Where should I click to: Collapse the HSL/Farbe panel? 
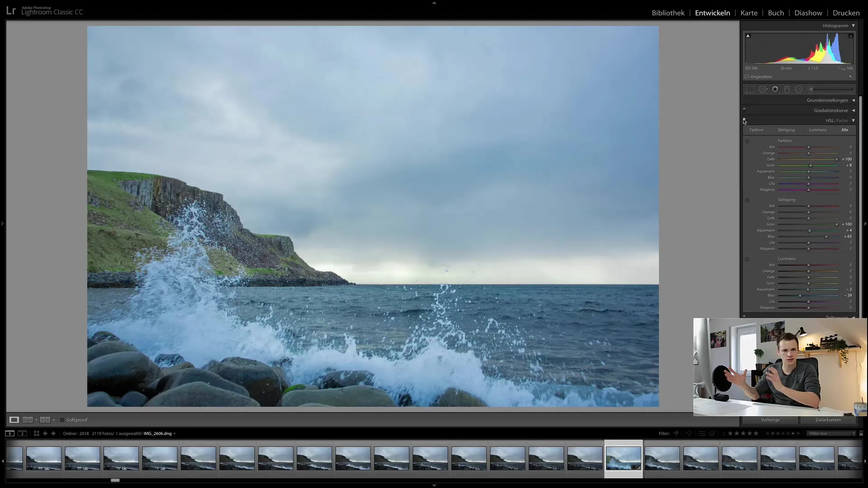(854, 121)
